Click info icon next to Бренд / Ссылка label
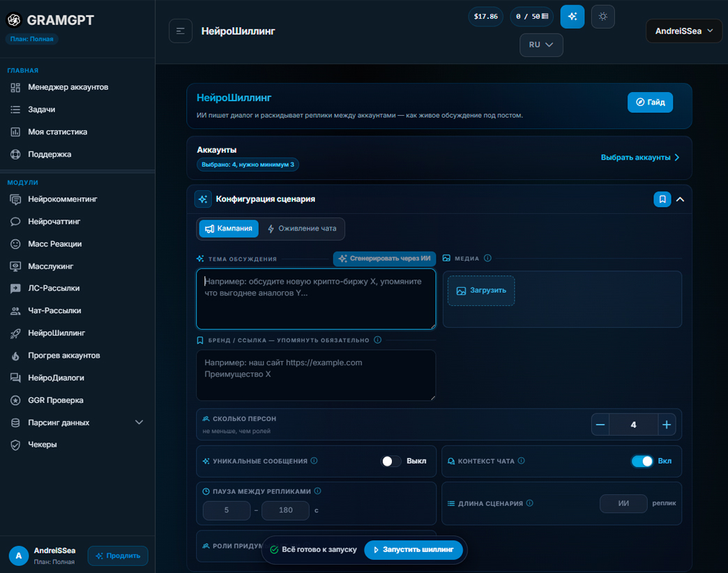The image size is (728, 573). (x=377, y=339)
